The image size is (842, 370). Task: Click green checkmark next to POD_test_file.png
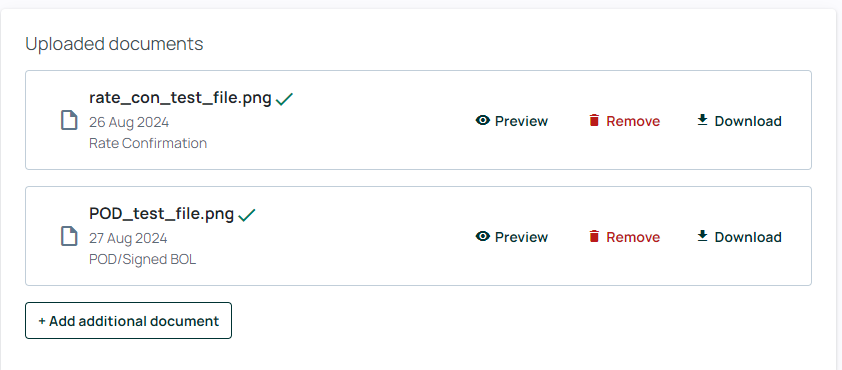(247, 215)
